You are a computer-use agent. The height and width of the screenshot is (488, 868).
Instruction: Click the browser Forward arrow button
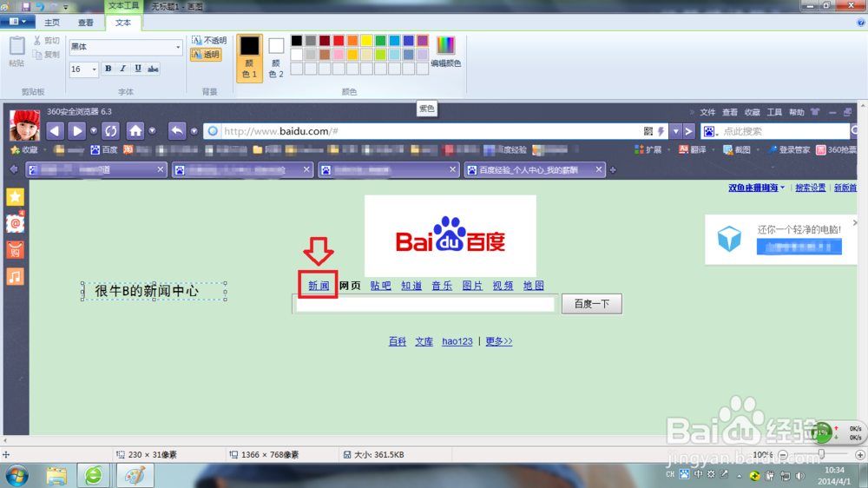click(77, 131)
